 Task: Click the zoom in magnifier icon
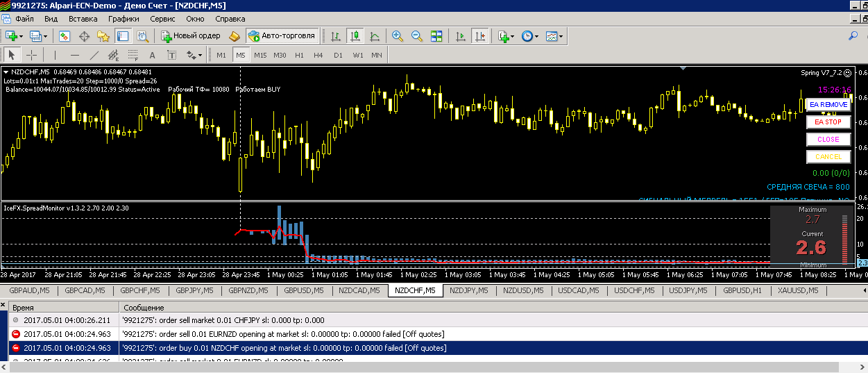pyautogui.click(x=398, y=35)
